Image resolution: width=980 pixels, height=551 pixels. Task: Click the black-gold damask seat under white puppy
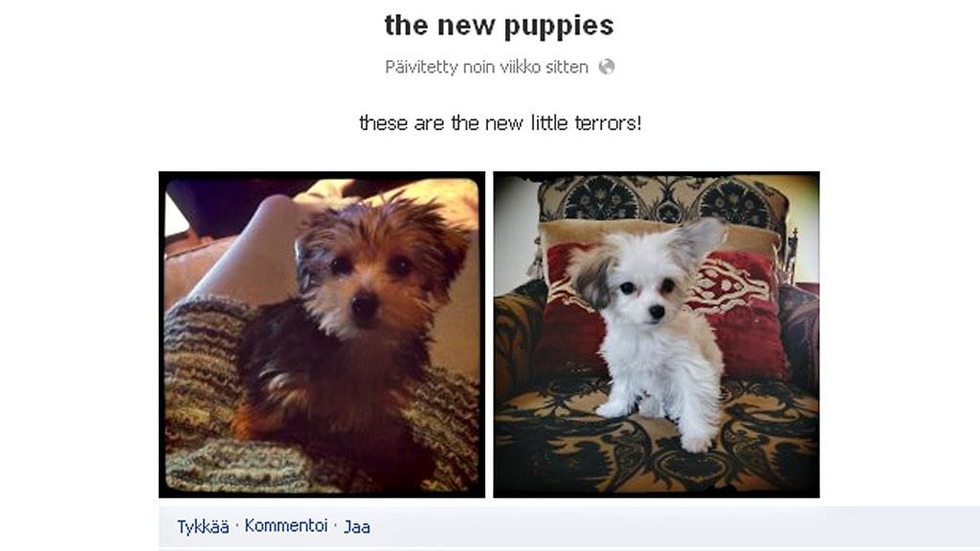coord(657,450)
